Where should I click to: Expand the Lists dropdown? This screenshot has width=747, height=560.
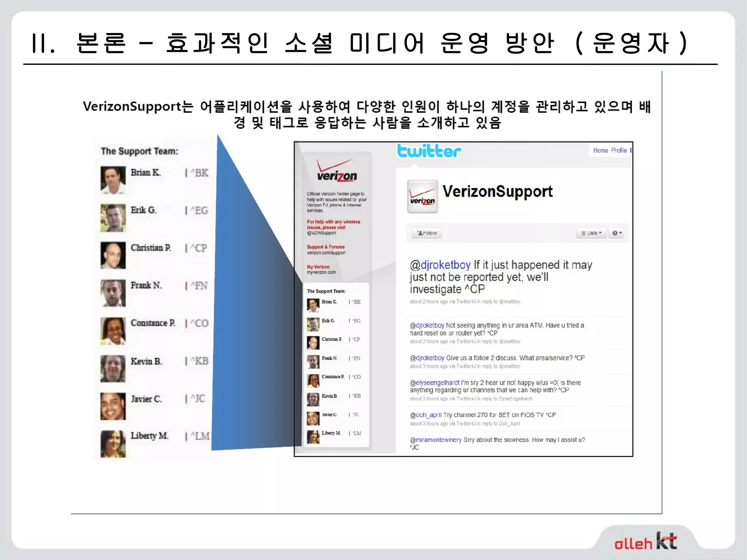[591, 233]
